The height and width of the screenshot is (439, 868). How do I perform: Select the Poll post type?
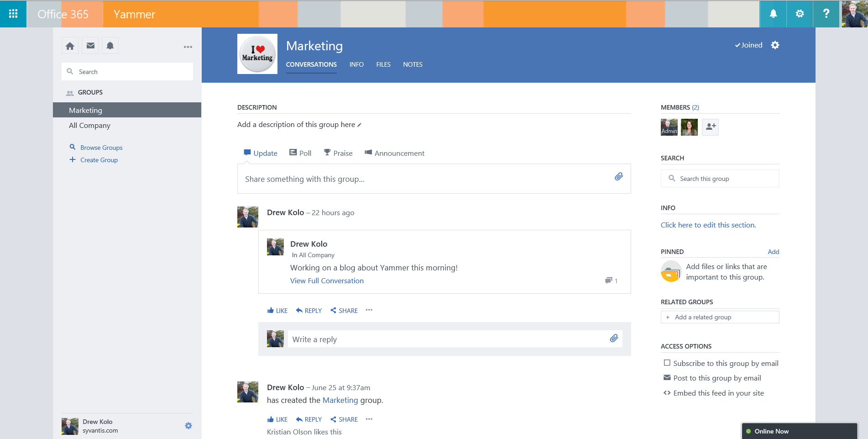pos(300,153)
